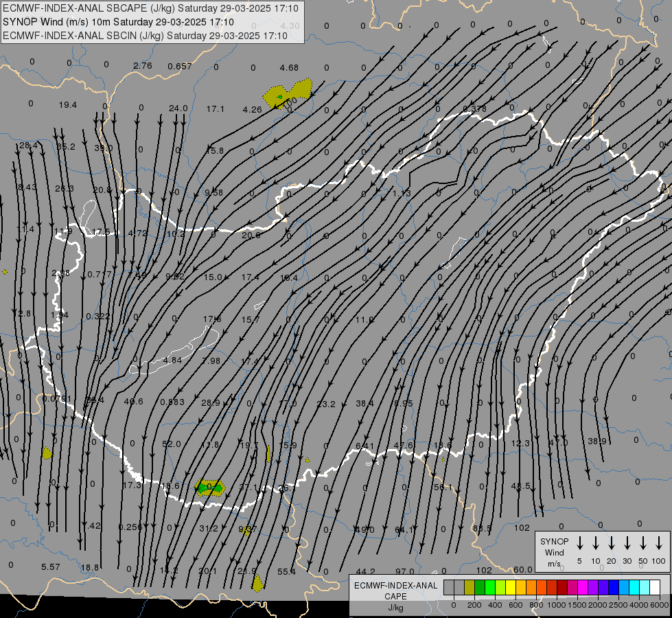
Task: Click the map value 19.4
Action: [68, 104]
